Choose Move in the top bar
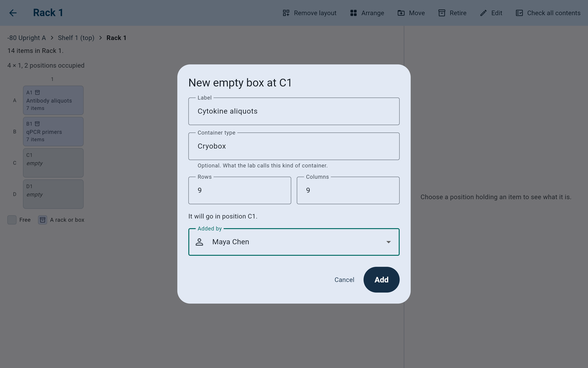The height and width of the screenshot is (368, 588). 411,13
